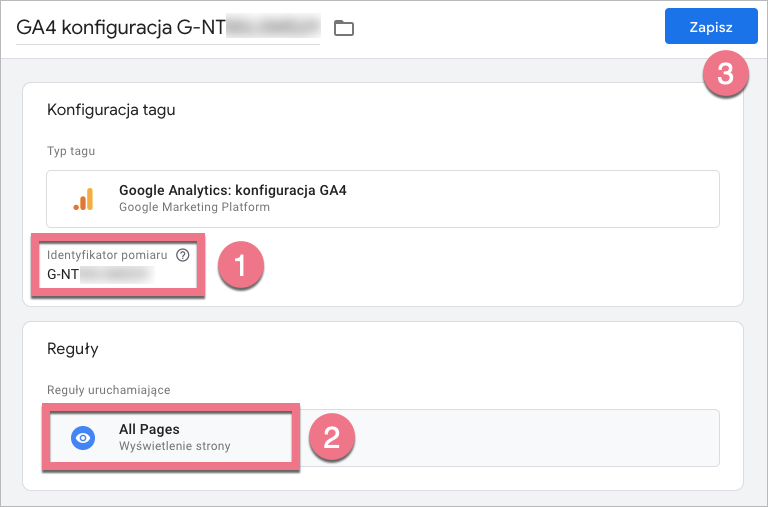
Task: Click the orange Google Analytics bar chart icon
Action: pos(83,199)
